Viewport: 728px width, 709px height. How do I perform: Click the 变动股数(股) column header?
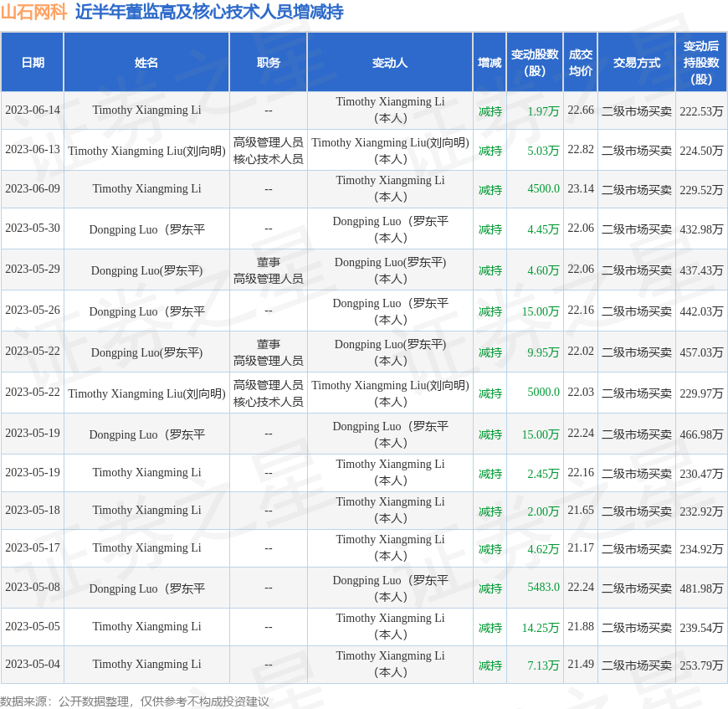pyautogui.click(x=535, y=62)
